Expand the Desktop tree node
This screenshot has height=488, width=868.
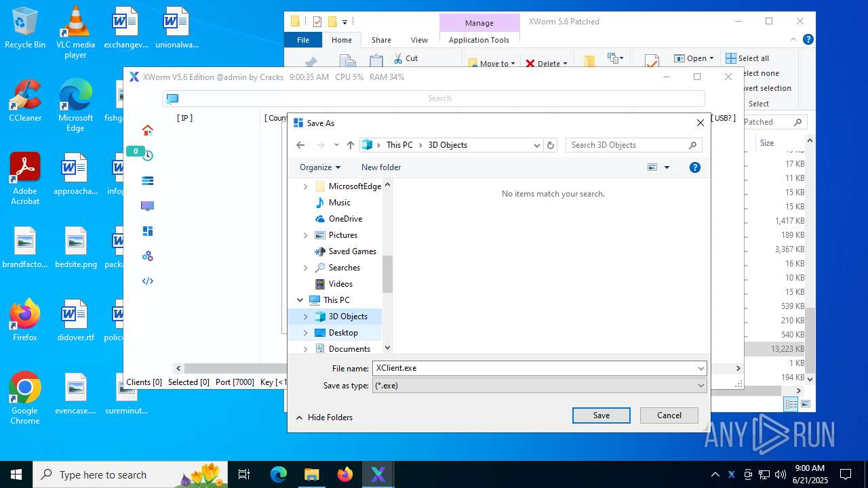305,333
